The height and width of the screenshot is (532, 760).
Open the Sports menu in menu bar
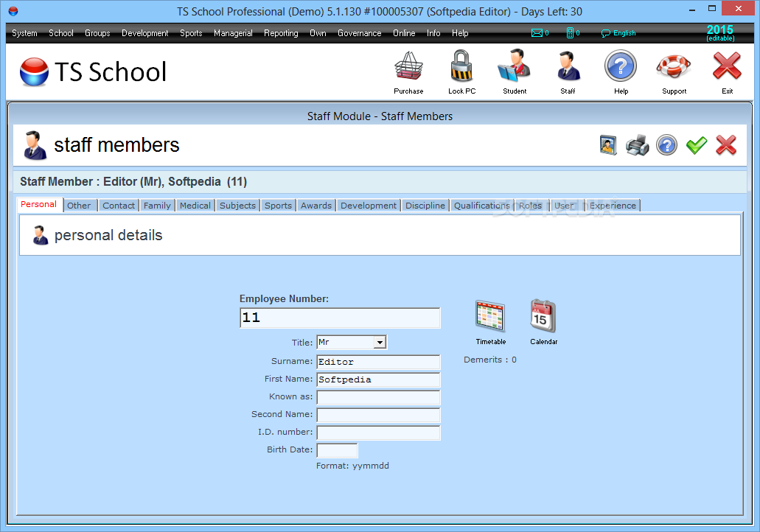coord(191,33)
